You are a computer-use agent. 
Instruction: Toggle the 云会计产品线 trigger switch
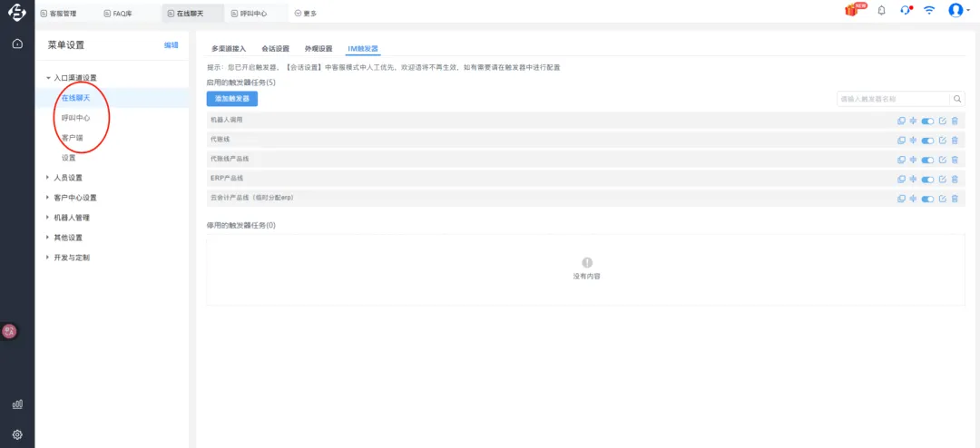point(927,199)
